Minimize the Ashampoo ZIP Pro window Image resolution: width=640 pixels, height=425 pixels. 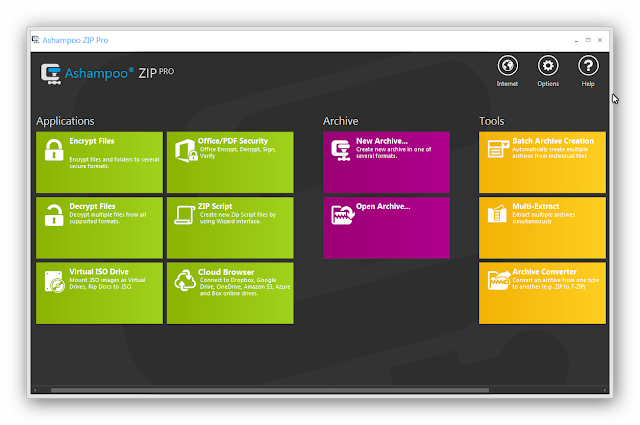pos(576,40)
